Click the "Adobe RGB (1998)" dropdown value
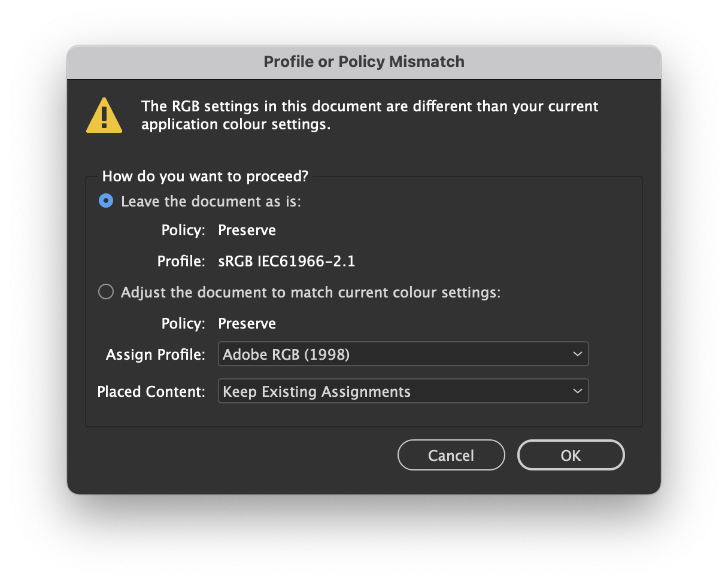Image resolution: width=728 pixels, height=583 pixels. point(286,354)
